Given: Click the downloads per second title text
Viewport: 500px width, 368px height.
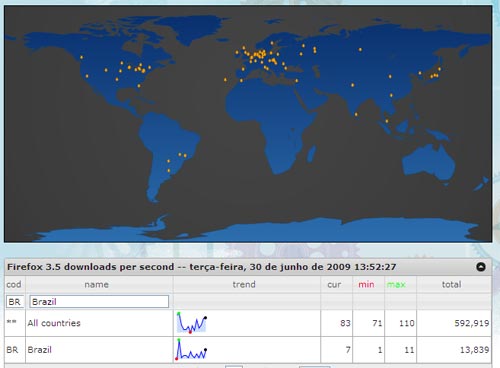Looking at the screenshot, I should pos(201,267).
